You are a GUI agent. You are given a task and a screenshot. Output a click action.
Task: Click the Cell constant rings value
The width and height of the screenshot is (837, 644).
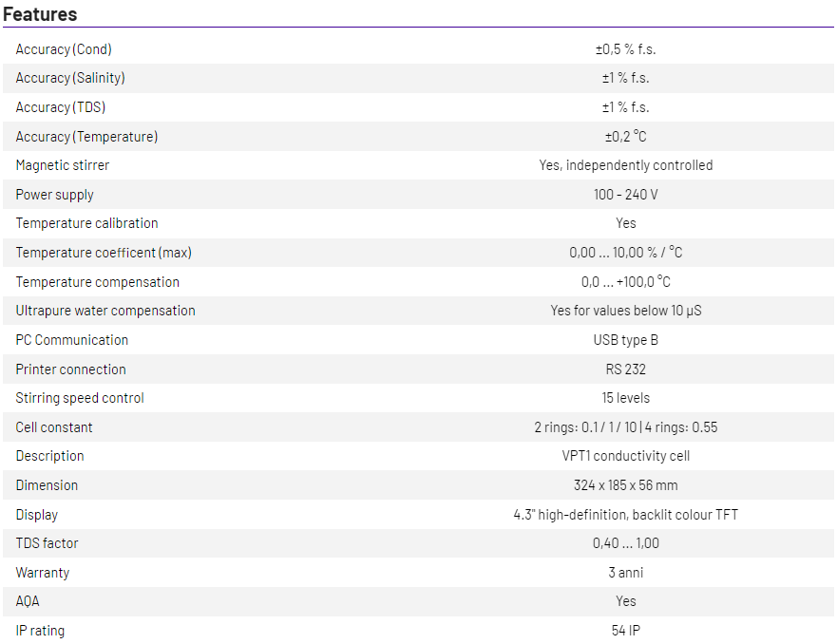pyautogui.click(x=625, y=427)
